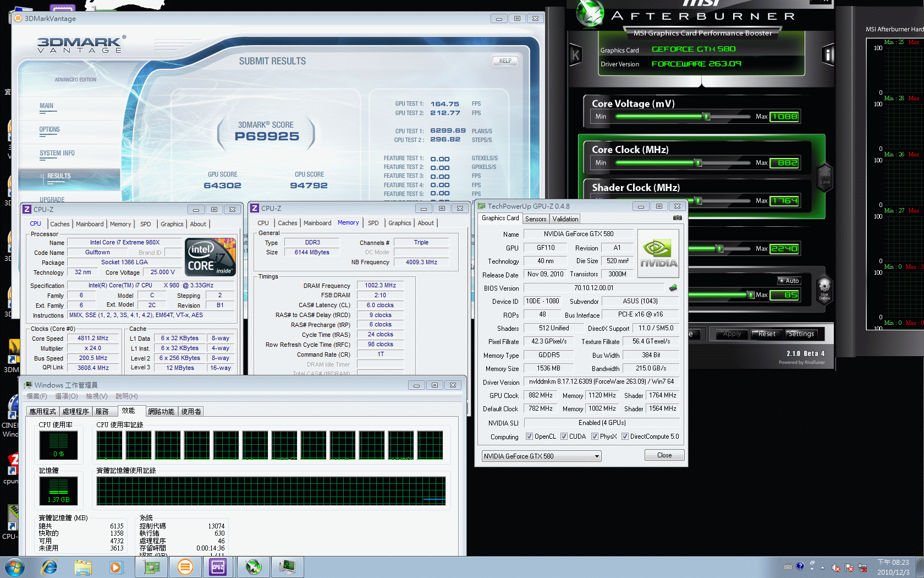Click the taskbar clock showing 08:23
924x578 pixels.
point(893,567)
